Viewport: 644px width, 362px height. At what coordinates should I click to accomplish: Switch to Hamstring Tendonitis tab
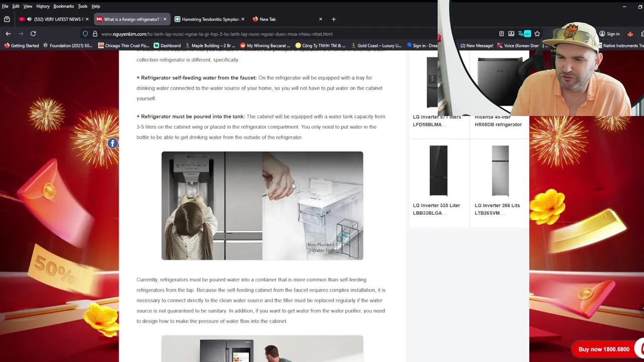(209, 19)
